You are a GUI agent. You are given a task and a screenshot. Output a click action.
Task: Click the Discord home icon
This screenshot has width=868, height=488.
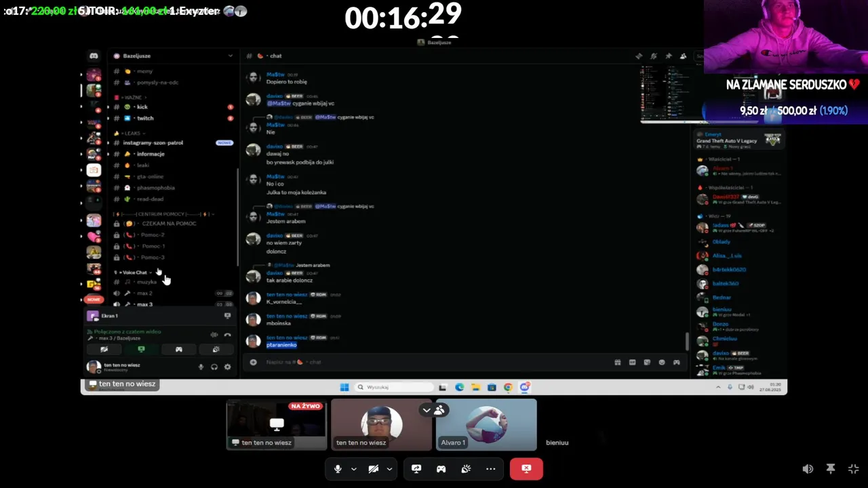coord(94,56)
